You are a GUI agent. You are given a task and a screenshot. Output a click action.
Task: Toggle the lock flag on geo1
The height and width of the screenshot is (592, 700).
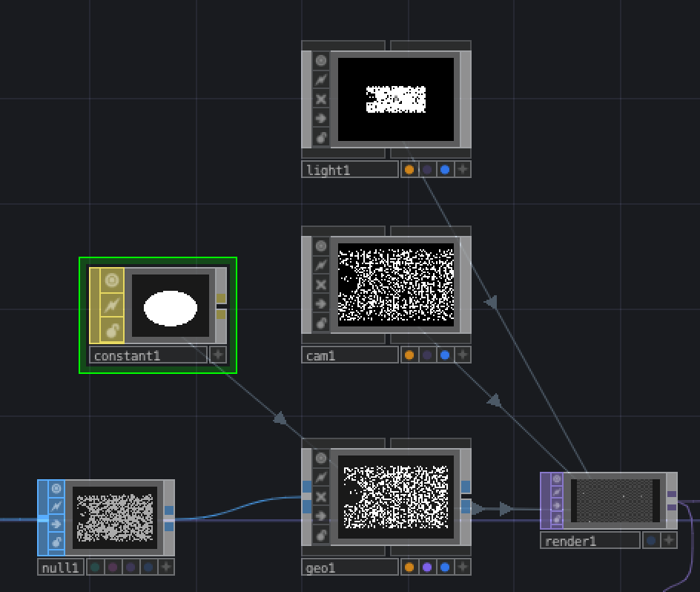[x=321, y=536]
